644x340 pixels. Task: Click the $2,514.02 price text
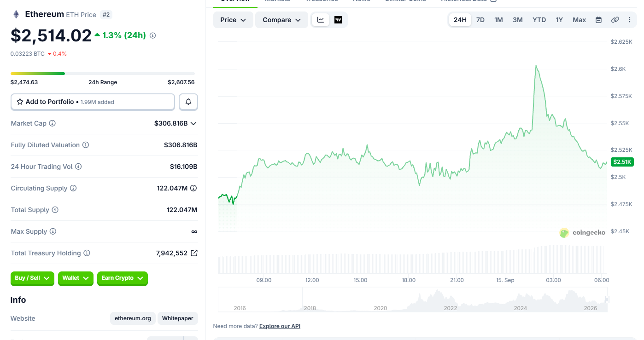[x=51, y=35]
